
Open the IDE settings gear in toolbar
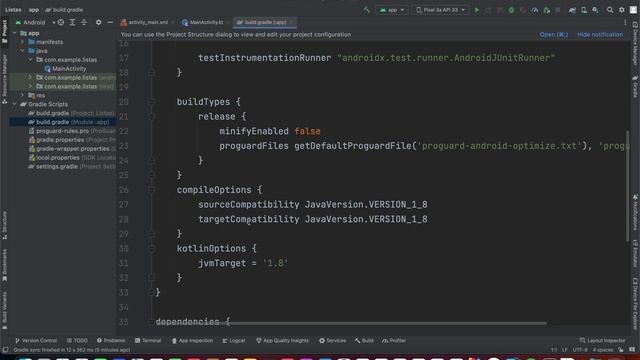[622, 10]
